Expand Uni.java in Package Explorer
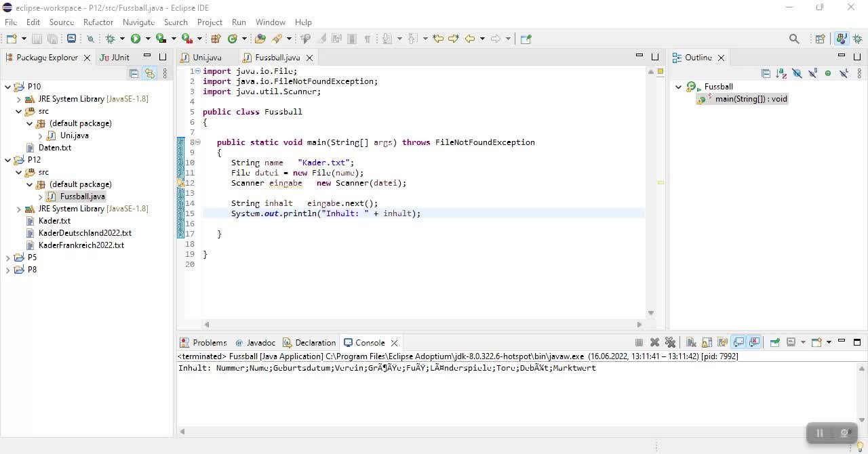Screen dimensions: 868x454 click(x=41, y=136)
